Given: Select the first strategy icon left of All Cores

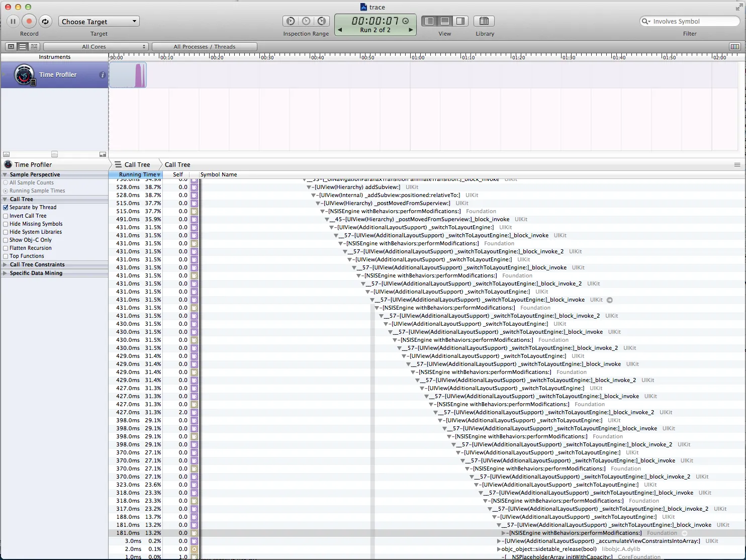Looking at the screenshot, I should pyautogui.click(x=11, y=47).
